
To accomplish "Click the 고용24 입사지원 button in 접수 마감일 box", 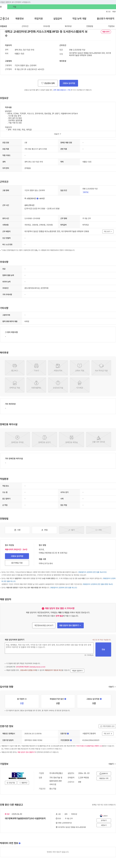I will [x=17, y=556].
